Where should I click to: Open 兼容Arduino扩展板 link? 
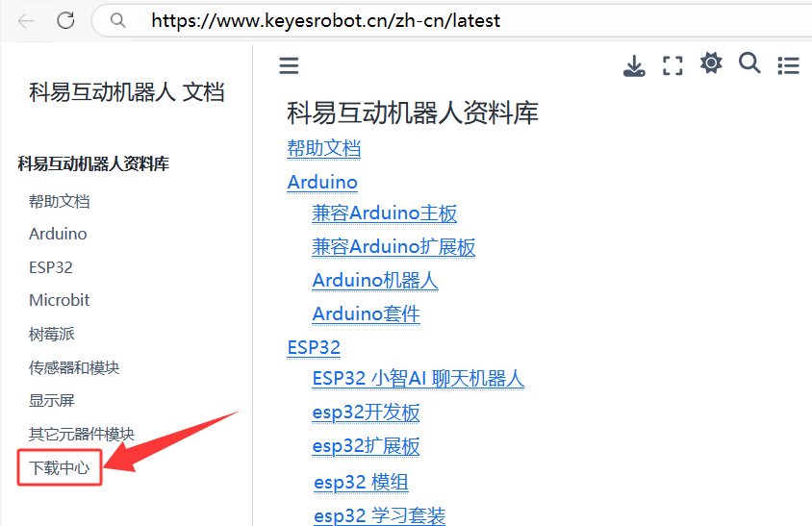tap(393, 247)
